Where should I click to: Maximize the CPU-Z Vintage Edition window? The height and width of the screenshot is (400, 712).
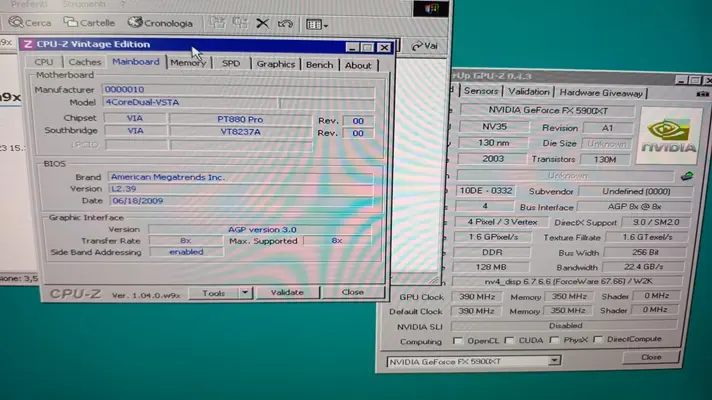coord(368,47)
